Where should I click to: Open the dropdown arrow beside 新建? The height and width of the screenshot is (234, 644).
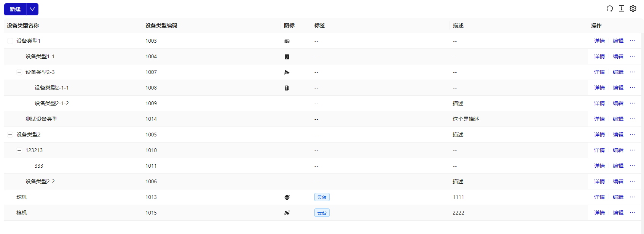click(x=32, y=9)
